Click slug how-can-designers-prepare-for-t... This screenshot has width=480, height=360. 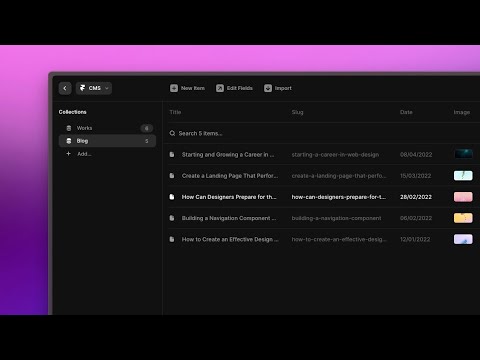339,197
